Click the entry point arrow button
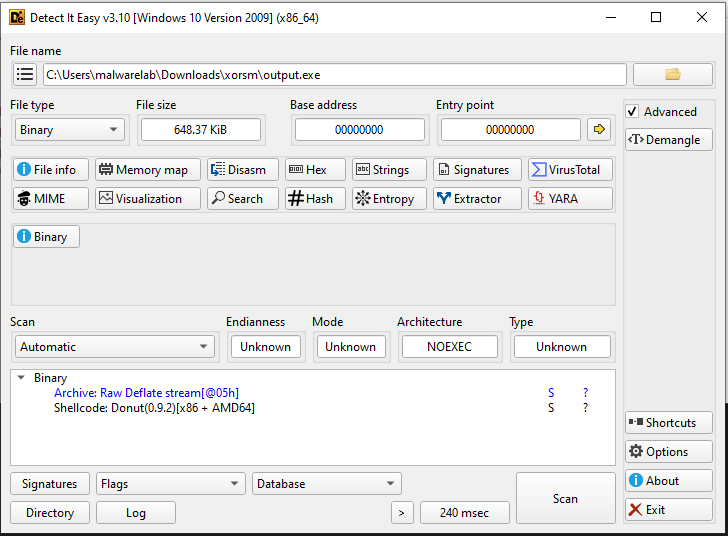Viewport: 728px width, 536px height. tap(599, 130)
